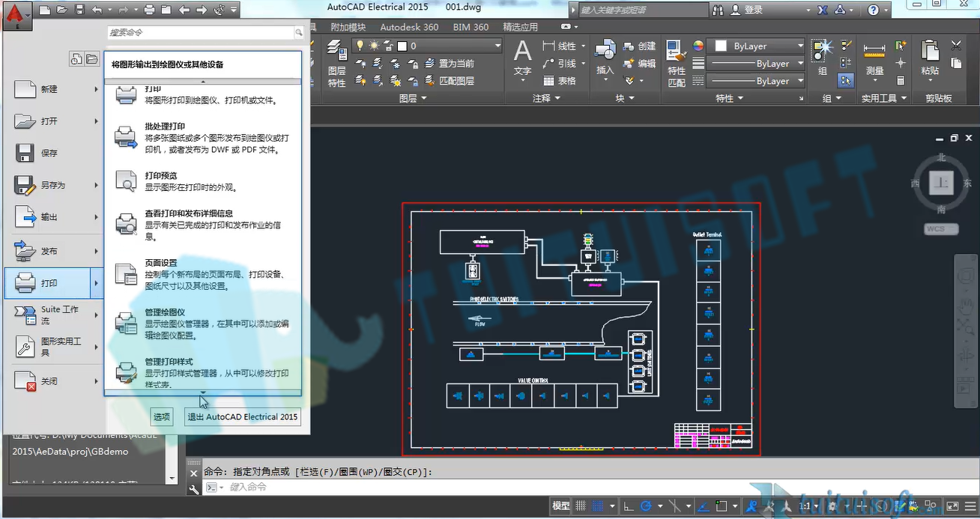Click the 新建 new file icon
The image size is (980, 519).
[25, 89]
